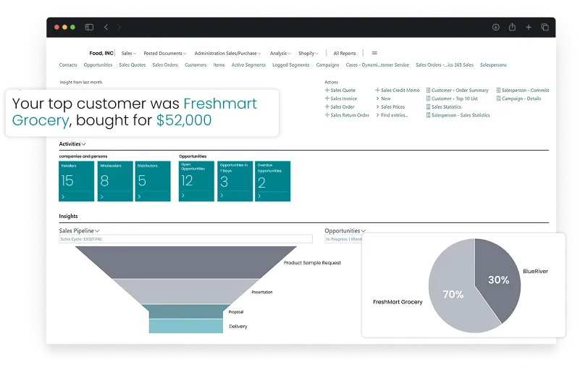Click Product Sample Request funnel segment
The image size is (588, 368).
(186, 262)
